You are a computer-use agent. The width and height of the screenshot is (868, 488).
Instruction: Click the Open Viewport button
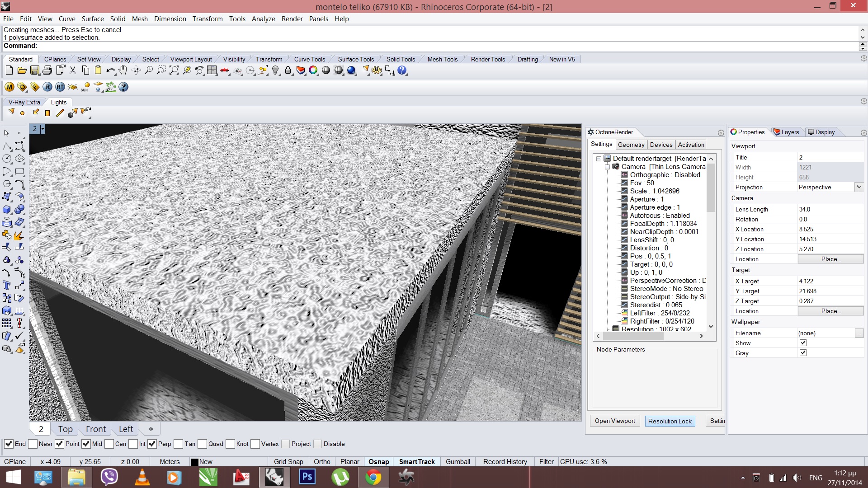614,421
